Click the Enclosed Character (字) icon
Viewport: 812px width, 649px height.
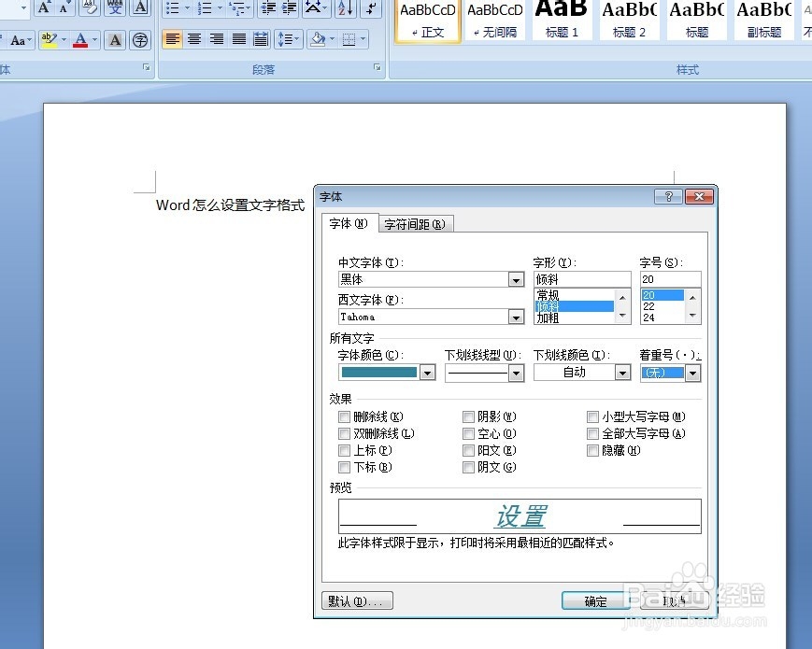(140, 40)
